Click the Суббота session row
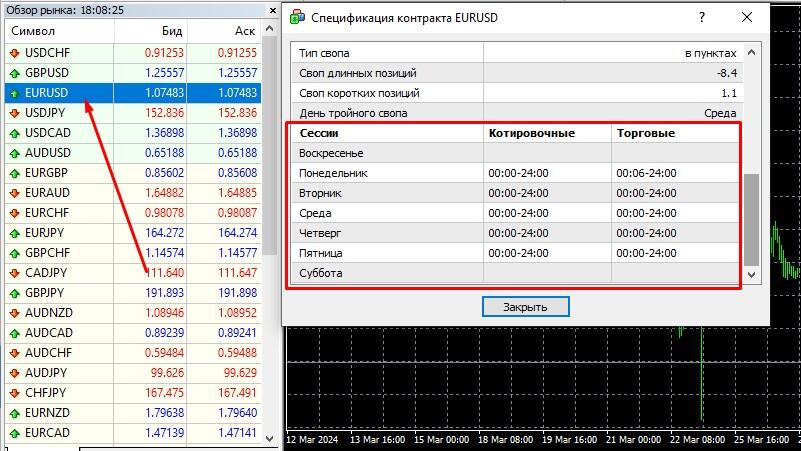 click(515, 273)
